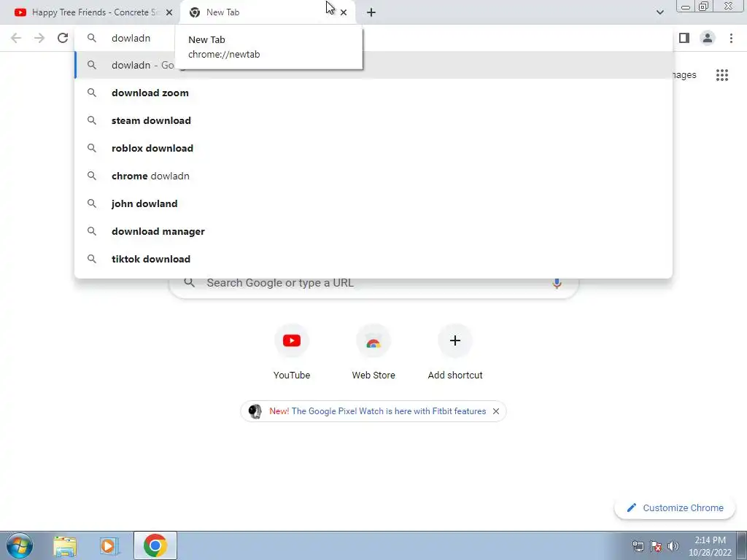Open the Action Center flag icon
The width and height of the screenshot is (747, 560).
(x=656, y=546)
